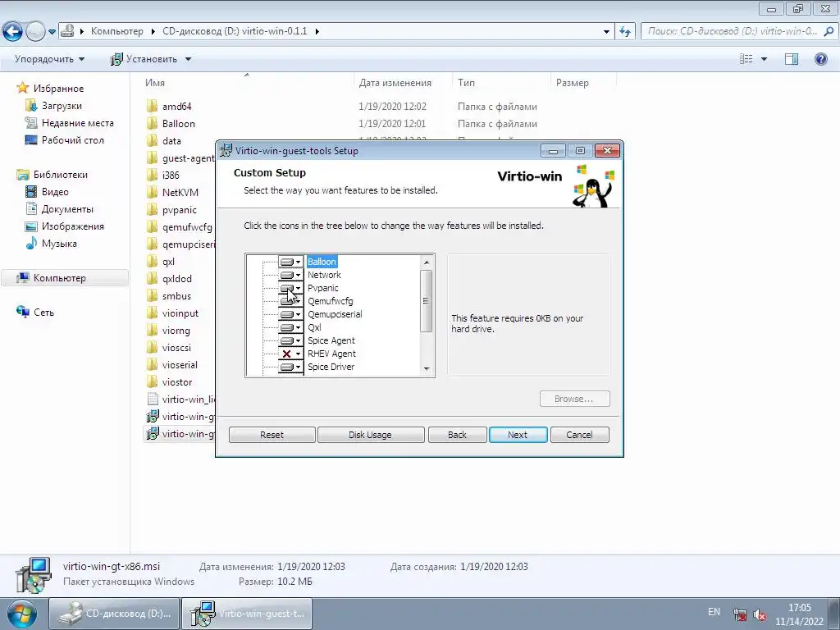Viewport: 840px width, 630px height.
Task: Select the Network feature in the tree
Action: point(324,275)
